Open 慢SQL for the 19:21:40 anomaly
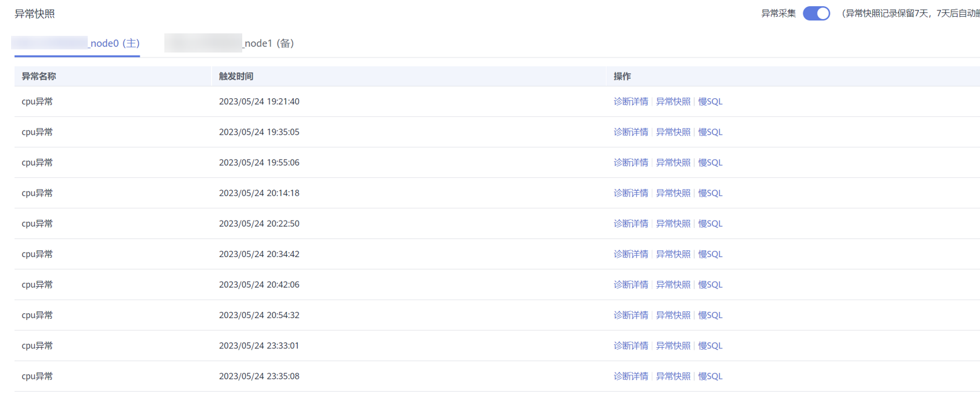This screenshot has height=396, width=980. (x=710, y=102)
